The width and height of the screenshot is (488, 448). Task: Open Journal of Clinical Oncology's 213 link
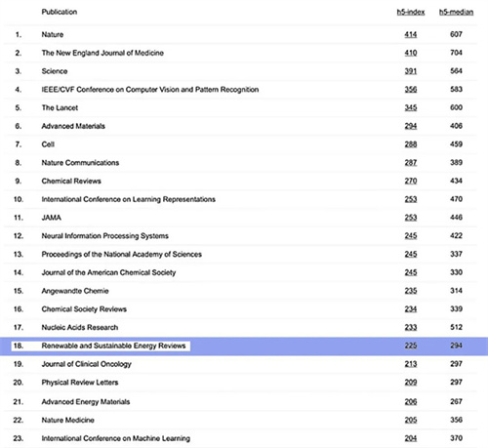click(x=411, y=364)
